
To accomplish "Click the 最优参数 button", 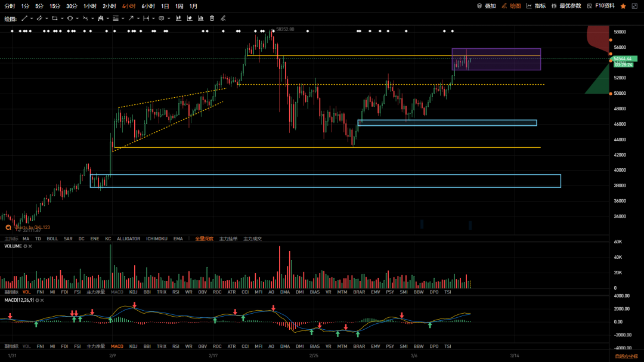I will [x=566, y=6].
